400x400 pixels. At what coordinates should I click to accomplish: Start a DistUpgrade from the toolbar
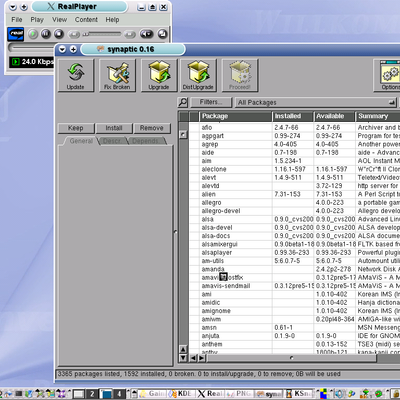coord(198,75)
